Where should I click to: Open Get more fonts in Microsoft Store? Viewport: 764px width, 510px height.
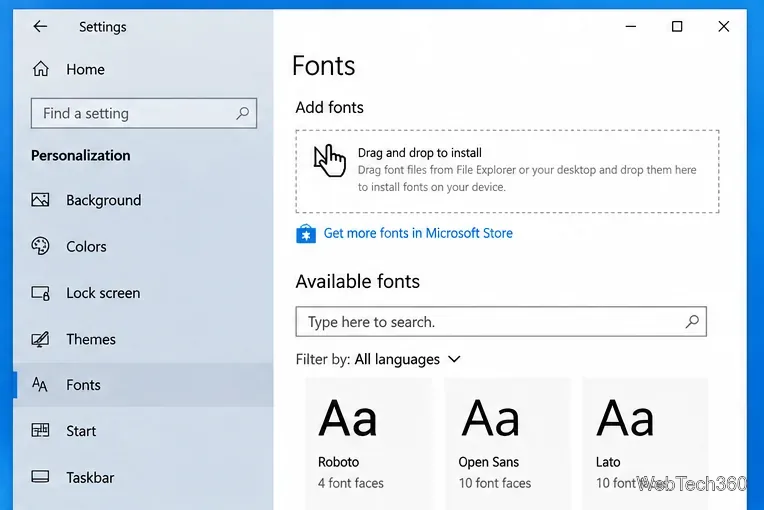(x=418, y=233)
